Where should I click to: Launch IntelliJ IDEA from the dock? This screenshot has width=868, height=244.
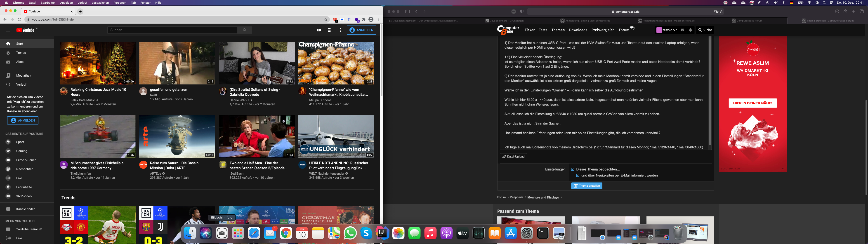(382, 233)
